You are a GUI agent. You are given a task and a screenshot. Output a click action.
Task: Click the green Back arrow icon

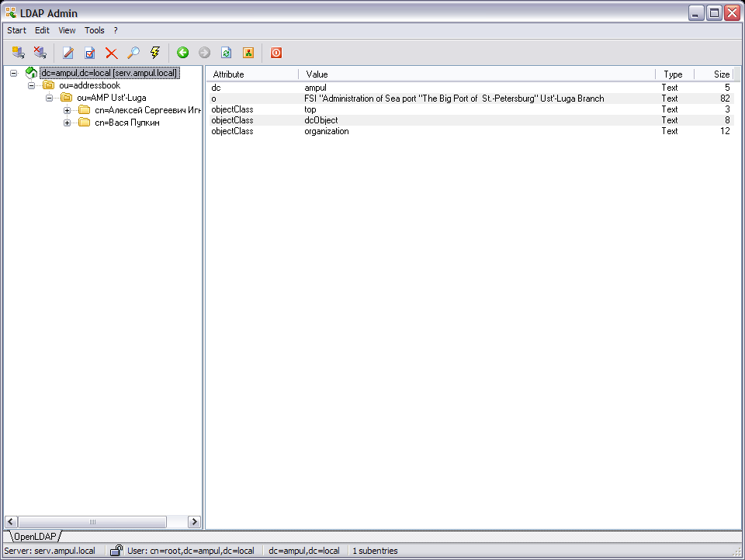coord(182,53)
